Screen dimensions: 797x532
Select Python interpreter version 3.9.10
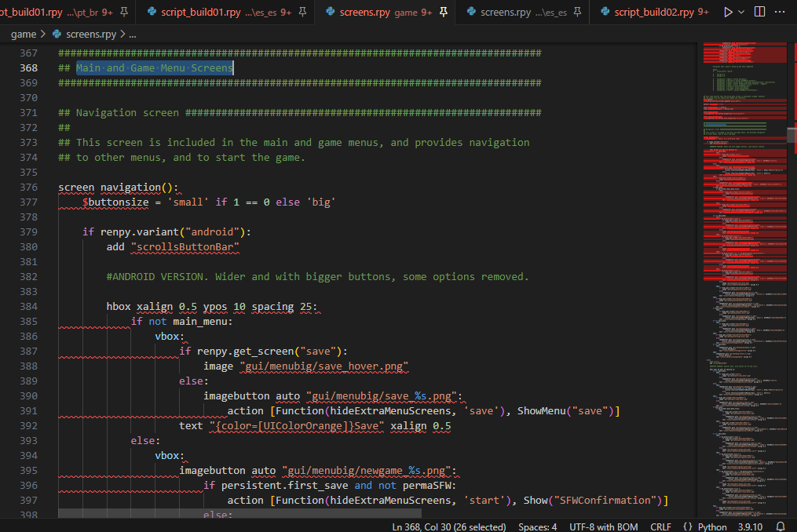click(x=750, y=527)
